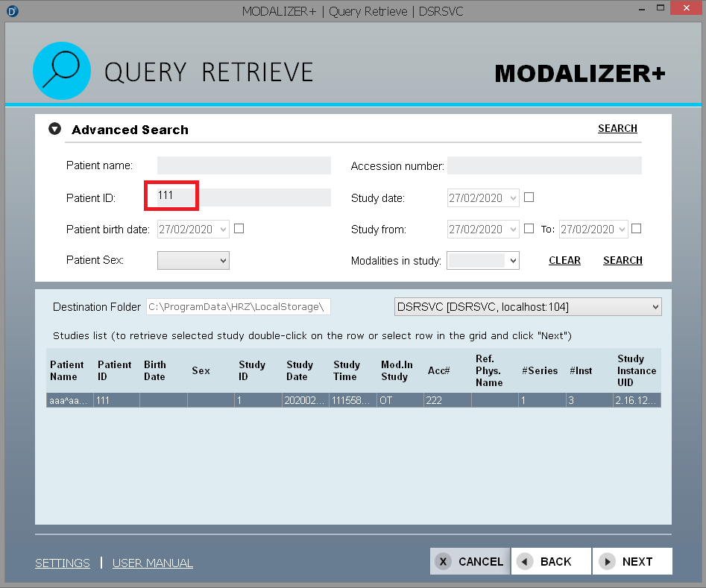The height and width of the screenshot is (588, 706).
Task: Click the application icon in title bar
Action: pos(13,11)
